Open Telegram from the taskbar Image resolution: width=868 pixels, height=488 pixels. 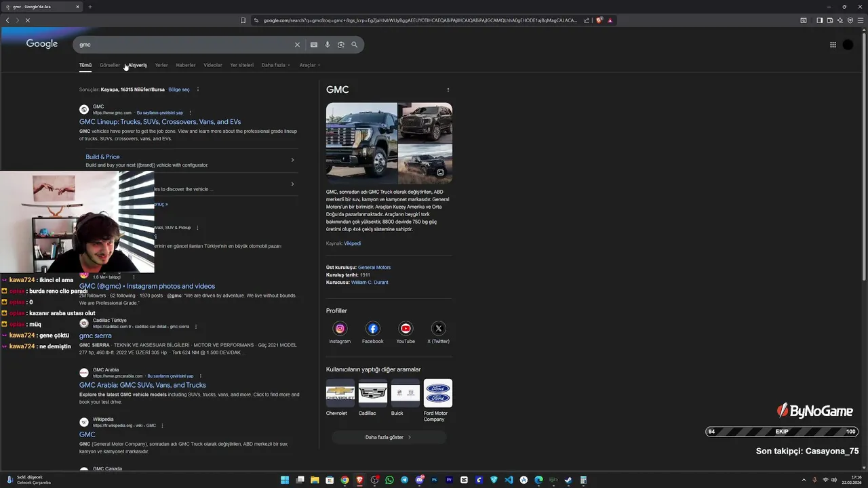404,480
